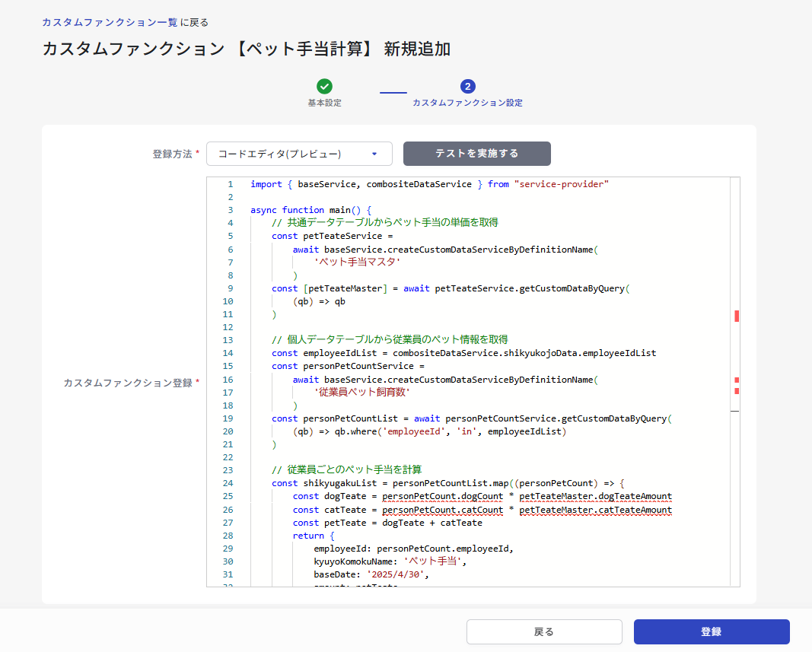Click kyuyoKomokuName value 'ペット手当' on line 30
812x652 pixels.
coord(432,561)
